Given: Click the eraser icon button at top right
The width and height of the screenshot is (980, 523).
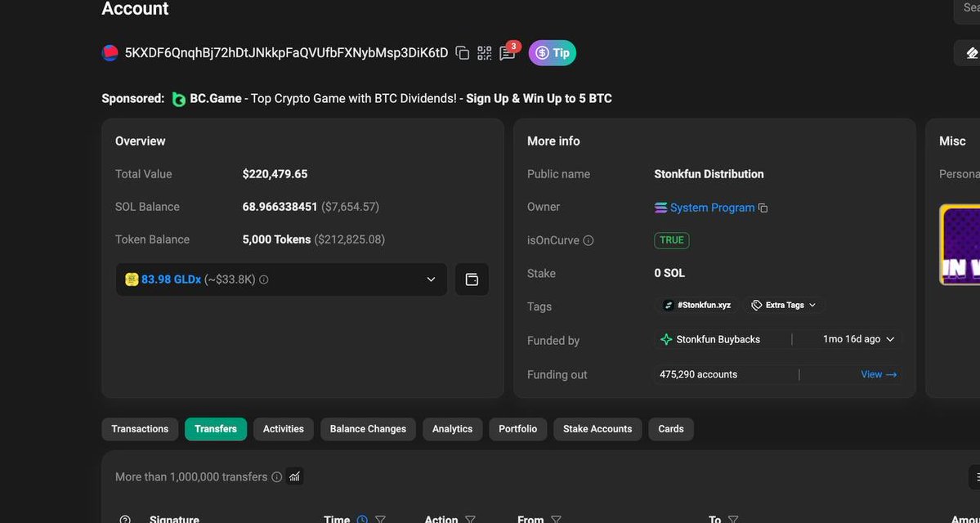Looking at the screenshot, I should click(967, 53).
